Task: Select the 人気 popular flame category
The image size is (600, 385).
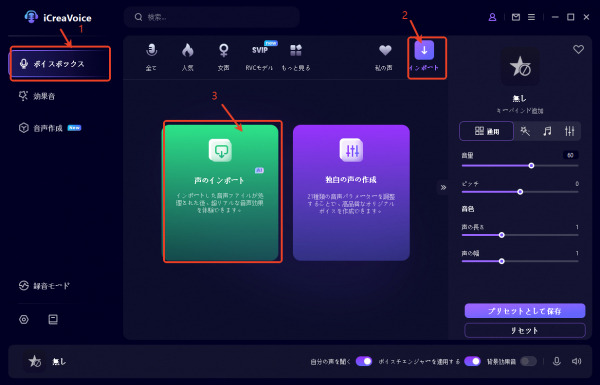Action: tap(188, 57)
